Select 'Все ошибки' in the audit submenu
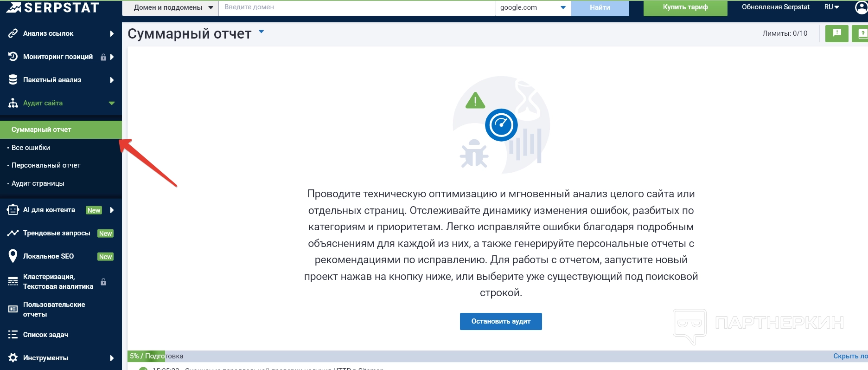 [31, 148]
